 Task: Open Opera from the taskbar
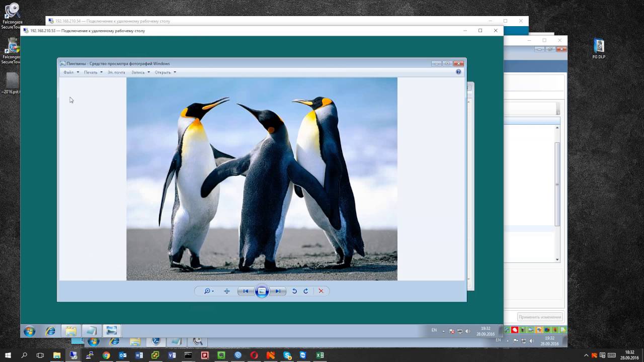coord(254,355)
